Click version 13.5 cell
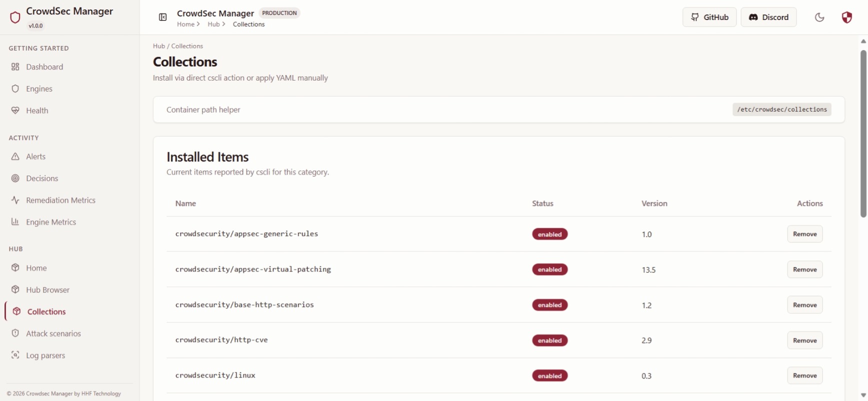 coord(648,270)
